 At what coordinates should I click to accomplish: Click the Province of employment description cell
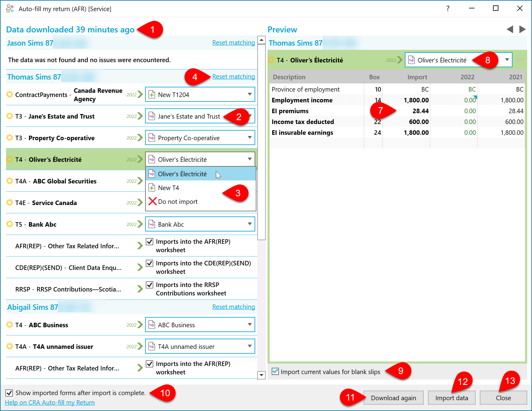(306, 89)
